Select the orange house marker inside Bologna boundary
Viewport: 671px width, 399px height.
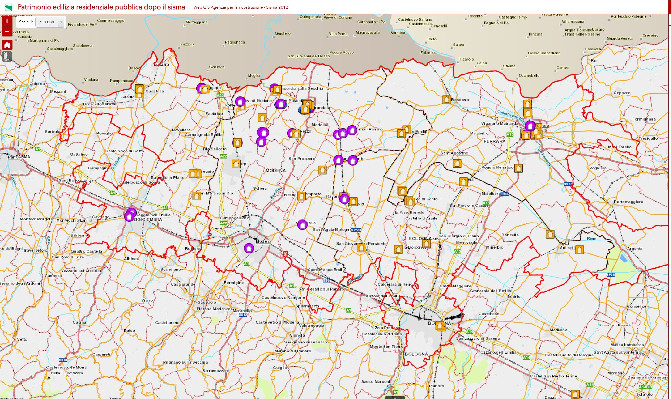point(440,326)
